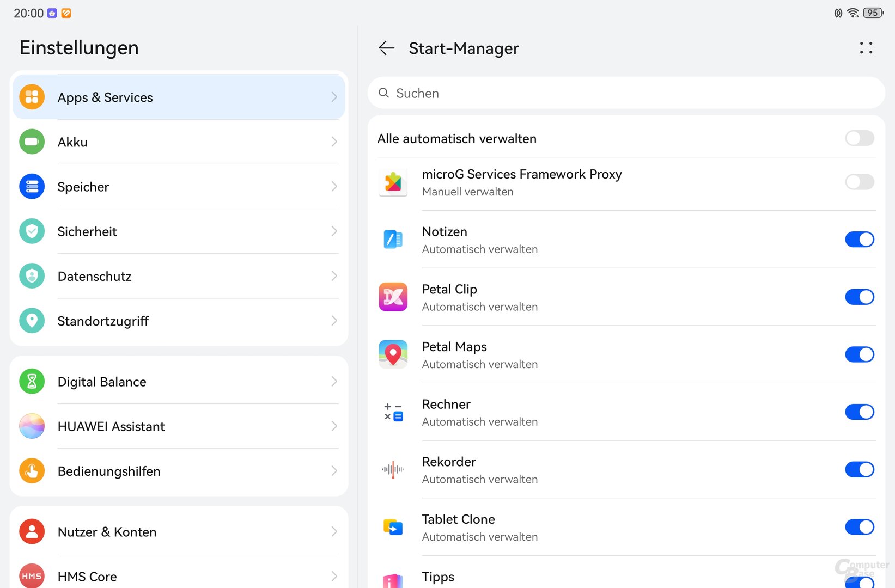This screenshot has height=588, width=895.
Task: Click the Petal Clip app icon
Action: coord(393,297)
